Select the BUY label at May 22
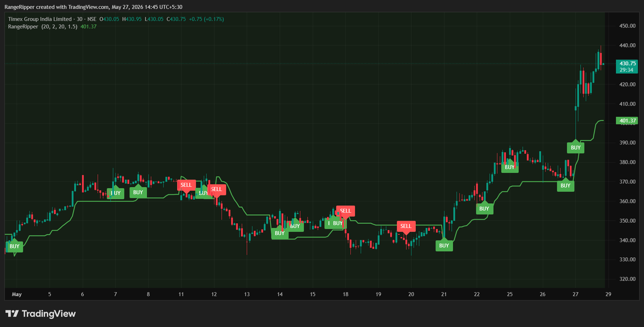The height and width of the screenshot is (327, 644). [484, 209]
